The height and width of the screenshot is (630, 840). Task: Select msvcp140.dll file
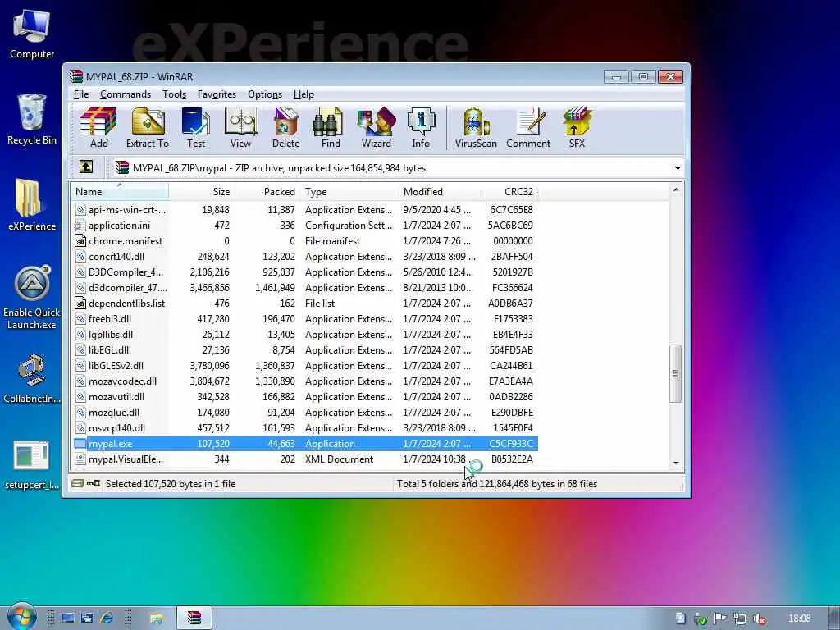tap(304, 428)
